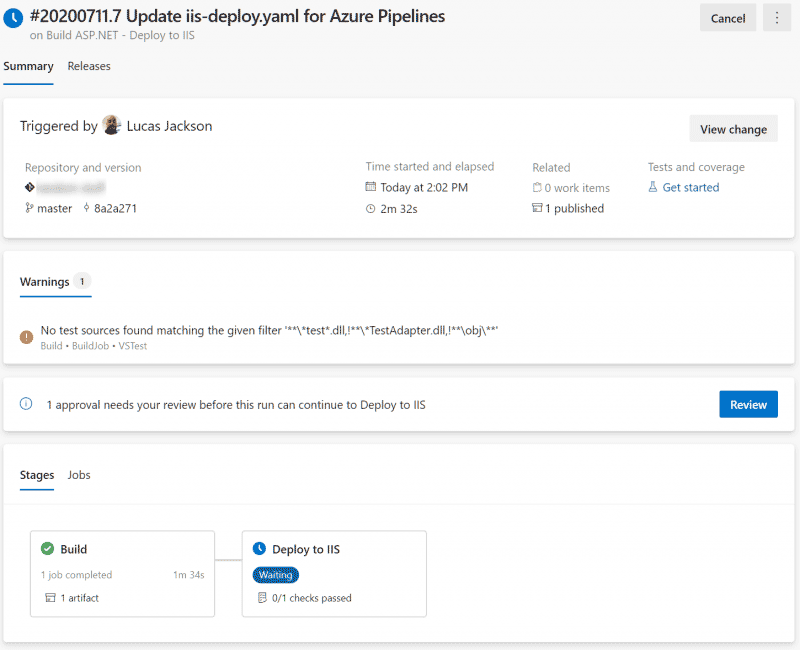Click the clock icon by 2m 32s

click(370, 209)
